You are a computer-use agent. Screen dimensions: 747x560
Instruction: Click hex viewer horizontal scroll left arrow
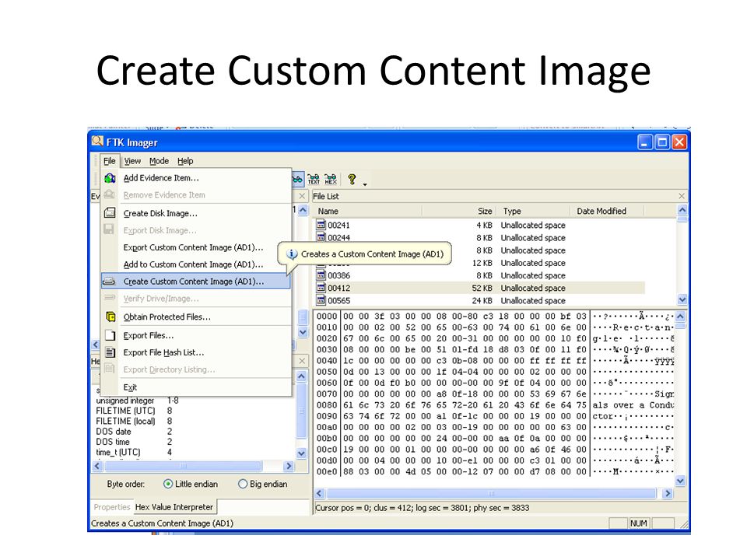pyautogui.click(x=319, y=493)
